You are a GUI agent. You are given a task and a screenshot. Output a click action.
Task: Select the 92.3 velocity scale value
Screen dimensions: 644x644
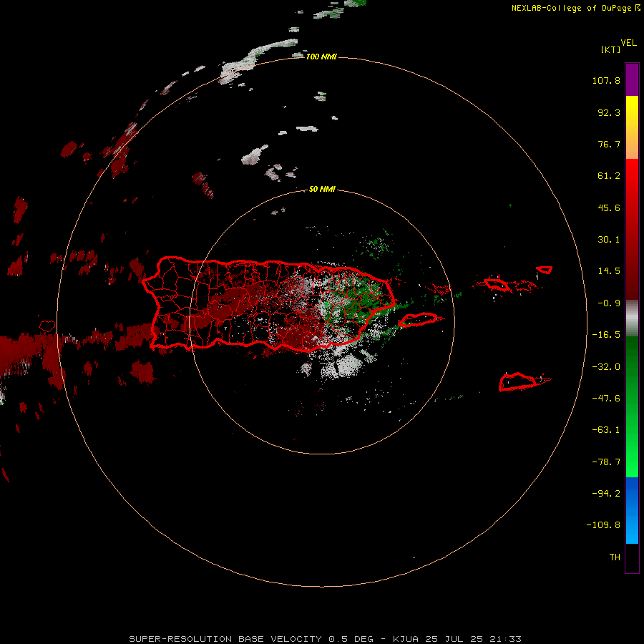click(x=609, y=112)
